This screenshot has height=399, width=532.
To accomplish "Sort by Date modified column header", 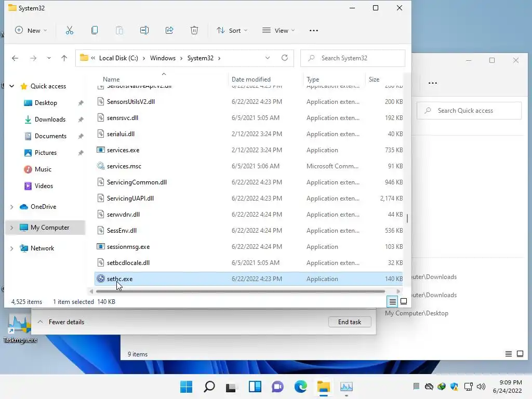I will [251, 79].
